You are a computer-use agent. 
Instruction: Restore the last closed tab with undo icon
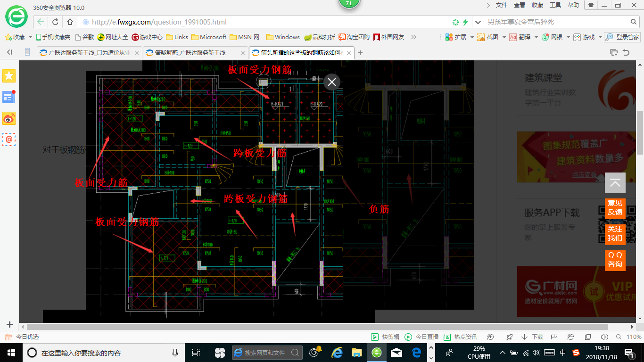[x=626, y=53]
